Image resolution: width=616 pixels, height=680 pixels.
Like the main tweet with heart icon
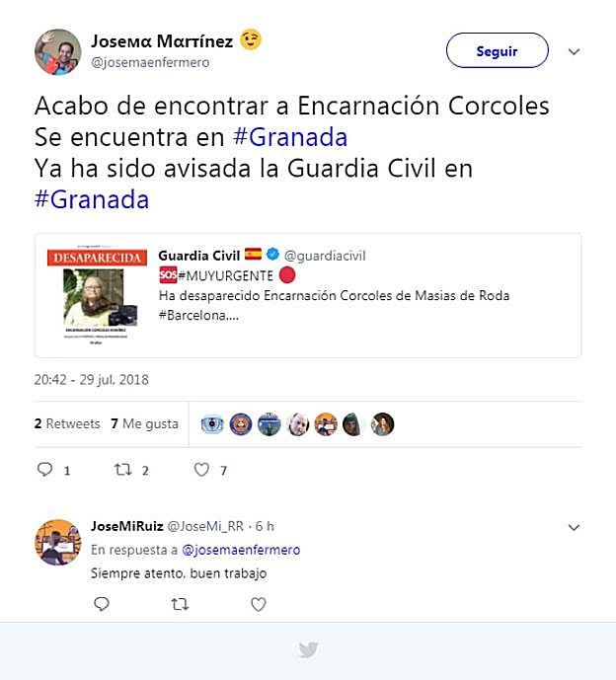click(201, 469)
